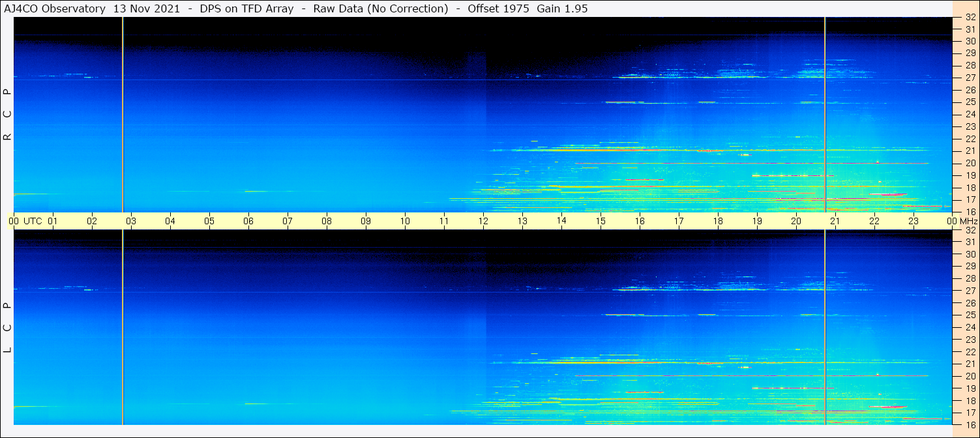Click the 11 hour label on time axis
This screenshot has height=438, width=980.
[444, 221]
